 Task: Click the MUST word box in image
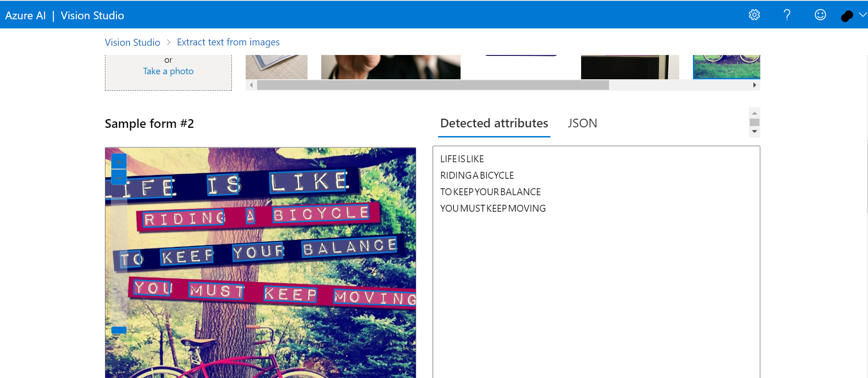(217, 290)
